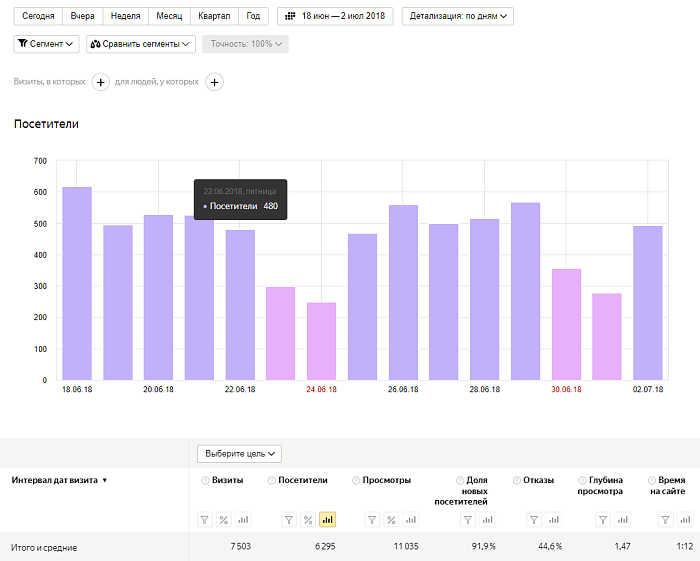The height and width of the screenshot is (561, 700).
Task: Click total visitors value 6 295
Action: tap(325, 546)
